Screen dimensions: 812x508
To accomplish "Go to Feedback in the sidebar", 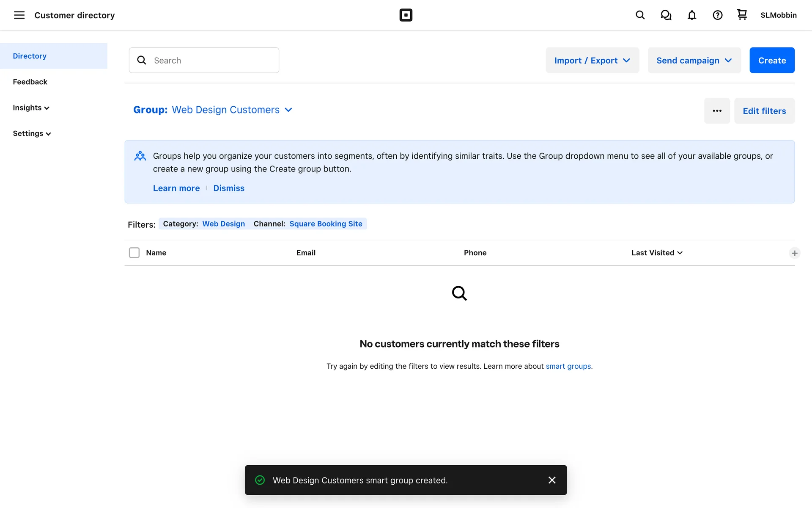I will [30, 82].
